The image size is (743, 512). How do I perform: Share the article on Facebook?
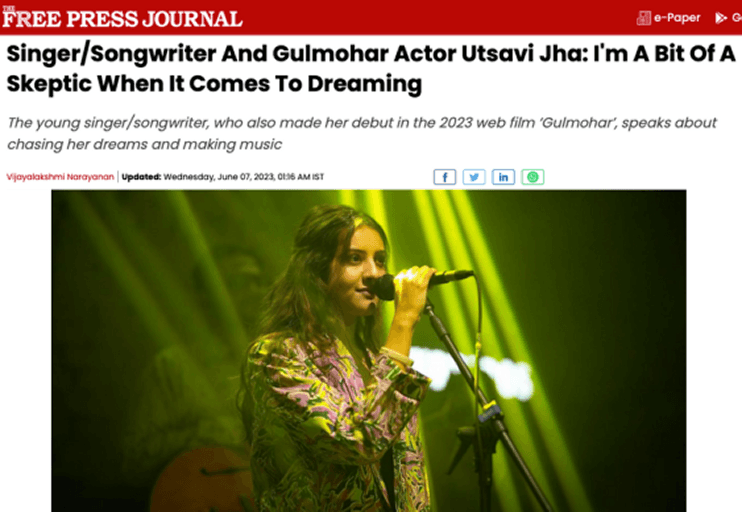444,177
